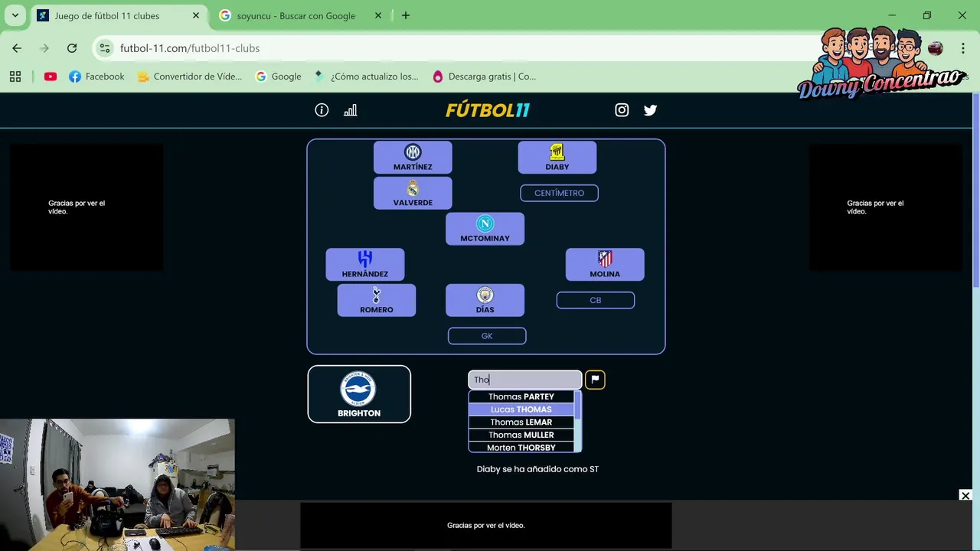Open the Facebook bookmark
980x551 pixels.
click(96, 77)
